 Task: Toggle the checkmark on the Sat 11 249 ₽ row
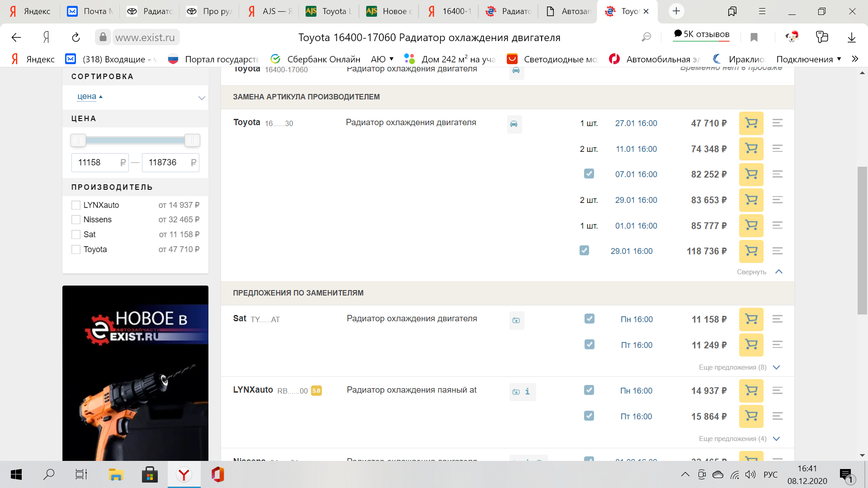click(x=589, y=344)
